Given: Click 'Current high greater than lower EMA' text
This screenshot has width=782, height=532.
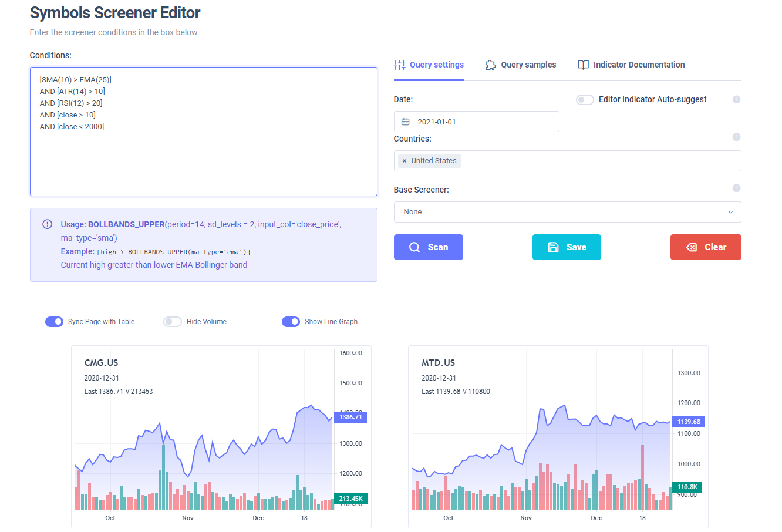Looking at the screenshot, I should click(x=154, y=265).
